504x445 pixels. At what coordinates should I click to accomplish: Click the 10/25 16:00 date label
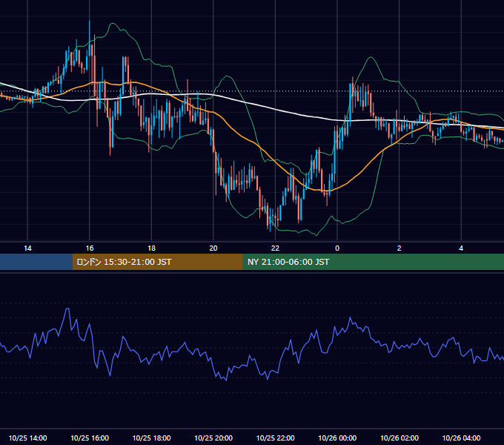pyautogui.click(x=90, y=438)
